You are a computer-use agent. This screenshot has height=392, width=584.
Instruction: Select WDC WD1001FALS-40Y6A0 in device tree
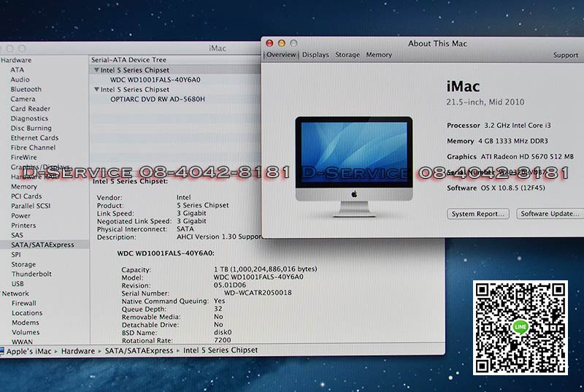tap(155, 80)
